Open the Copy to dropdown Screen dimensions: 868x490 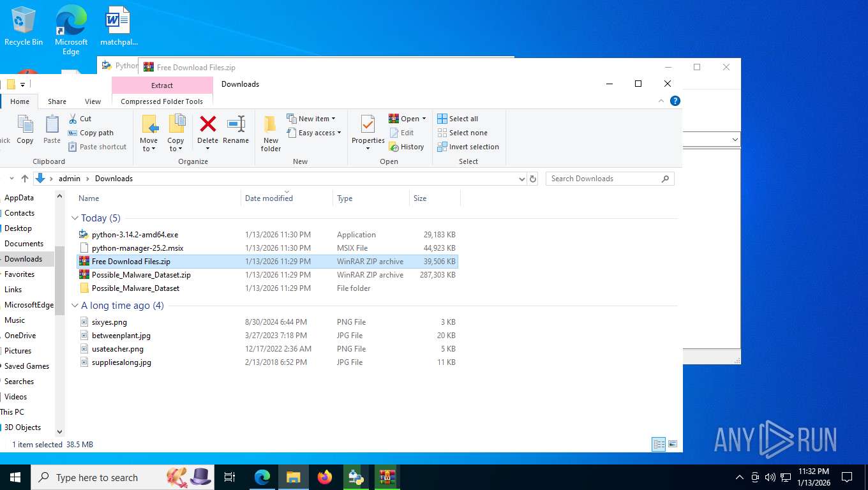pyautogui.click(x=176, y=133)
